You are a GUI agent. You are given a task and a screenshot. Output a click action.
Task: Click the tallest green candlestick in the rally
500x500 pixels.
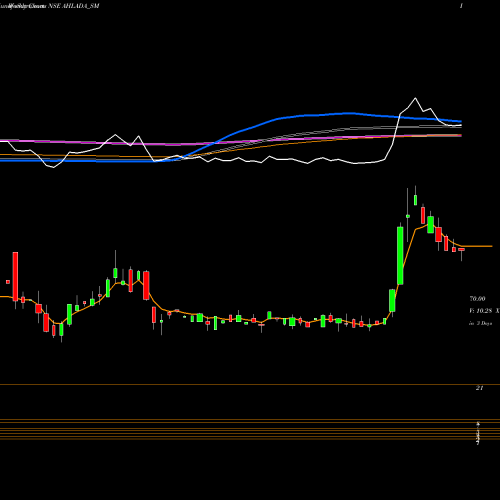click(400, 256)
